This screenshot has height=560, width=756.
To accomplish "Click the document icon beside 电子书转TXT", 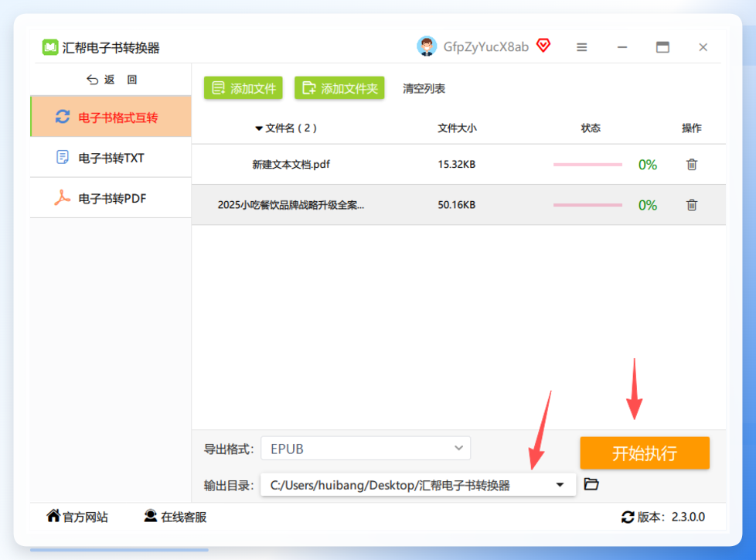I will pyautogui.click(x=62, y=157).
